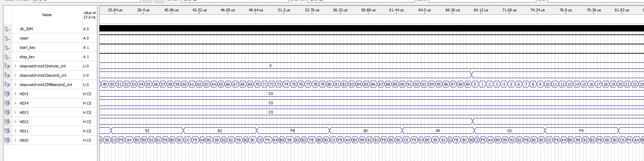
Task: Click the HEX1 waveform segment showing F8
Action: point(293,131)
